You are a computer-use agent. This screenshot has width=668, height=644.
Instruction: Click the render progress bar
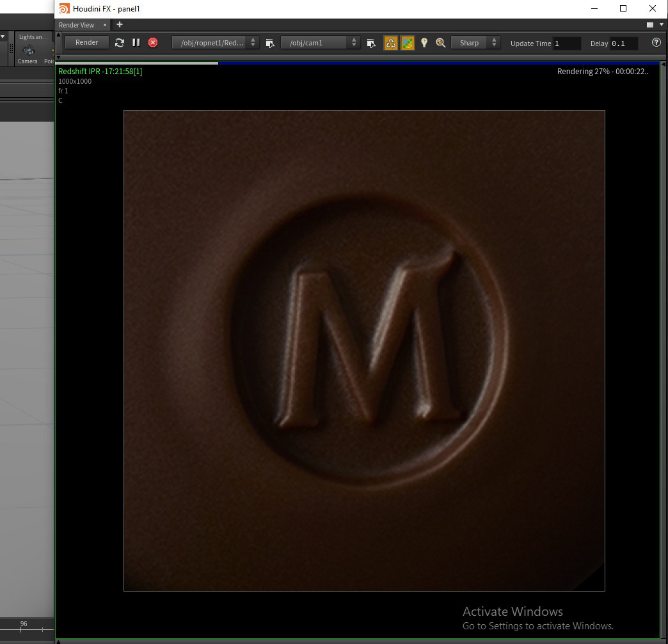(x=358, y=63)
